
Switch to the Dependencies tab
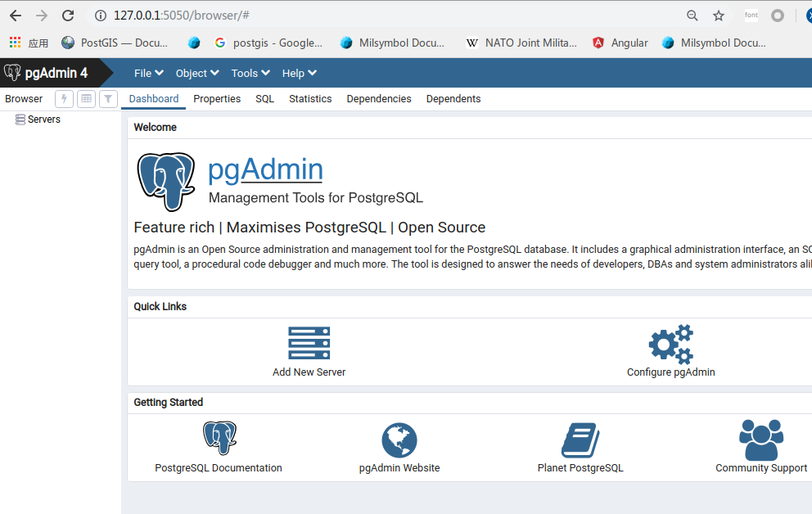pos(379,99)
